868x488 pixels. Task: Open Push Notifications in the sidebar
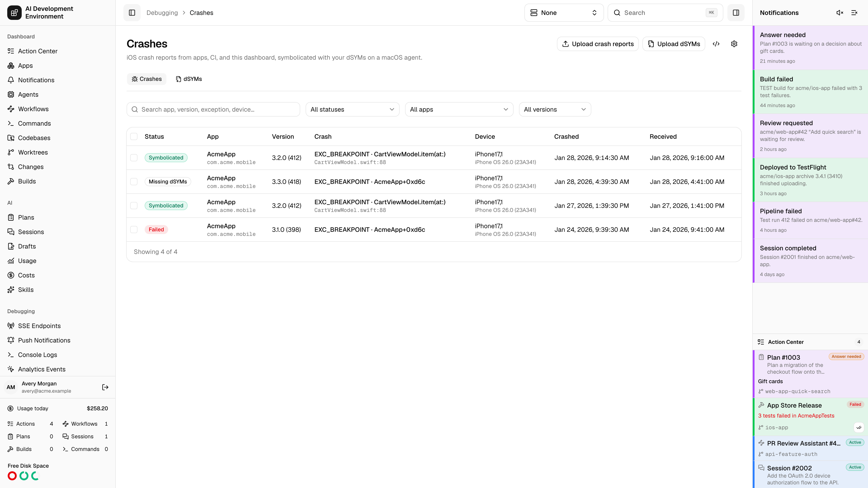[x=58, y=340]
